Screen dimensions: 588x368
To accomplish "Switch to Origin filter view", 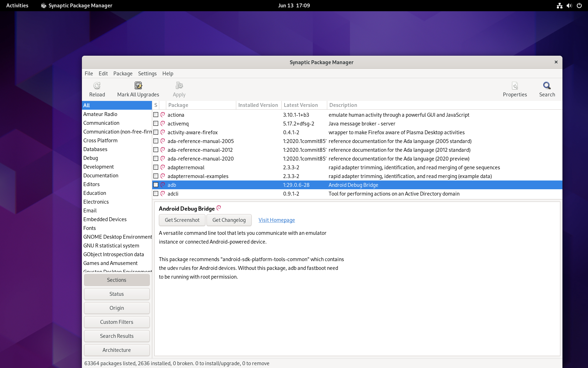I will click(117, 308).
